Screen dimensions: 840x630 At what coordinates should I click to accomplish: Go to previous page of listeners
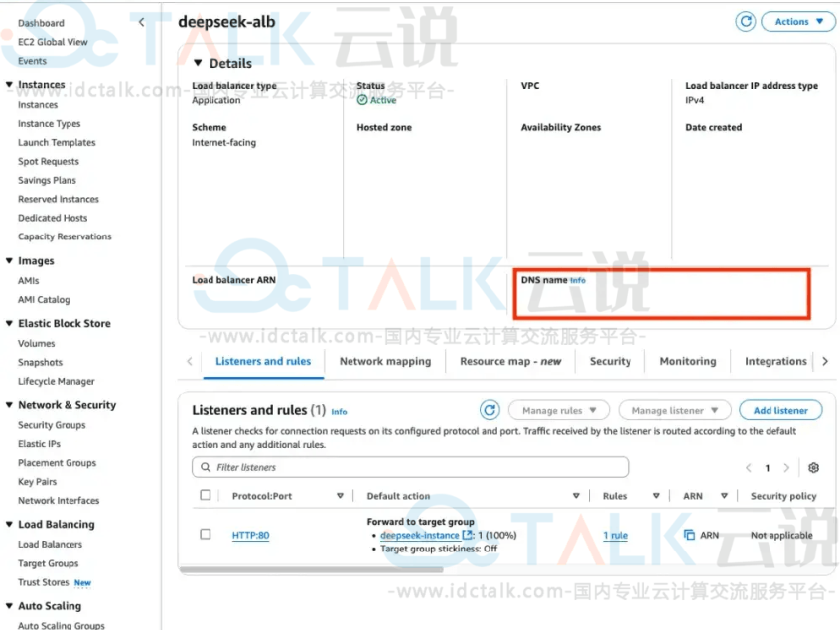[749, 468]
